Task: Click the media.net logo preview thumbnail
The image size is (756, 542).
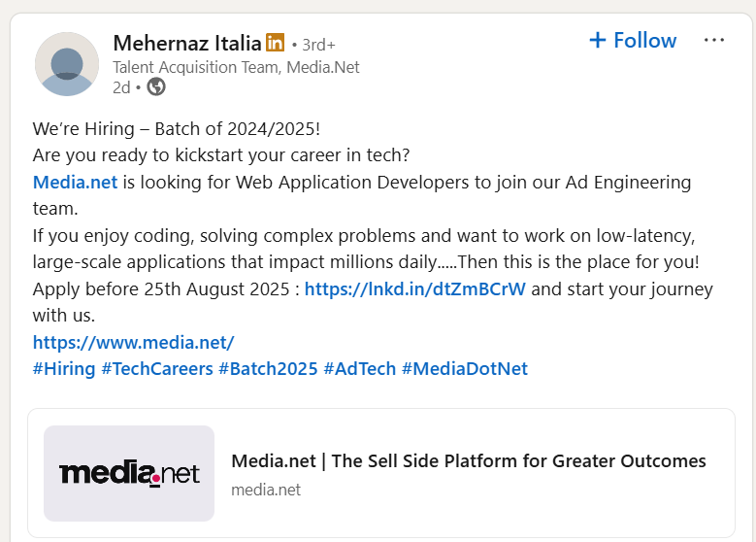Action: click(129, 473)
